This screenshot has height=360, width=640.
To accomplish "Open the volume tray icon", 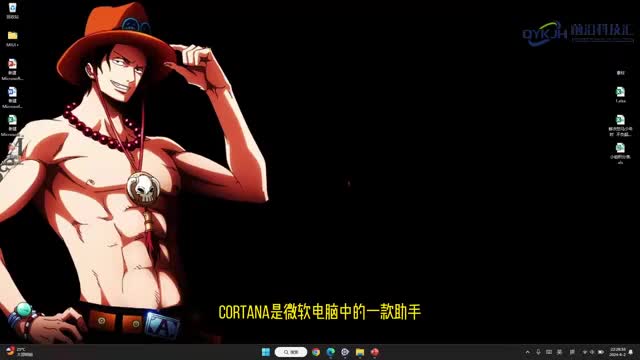I will (592, 352).
